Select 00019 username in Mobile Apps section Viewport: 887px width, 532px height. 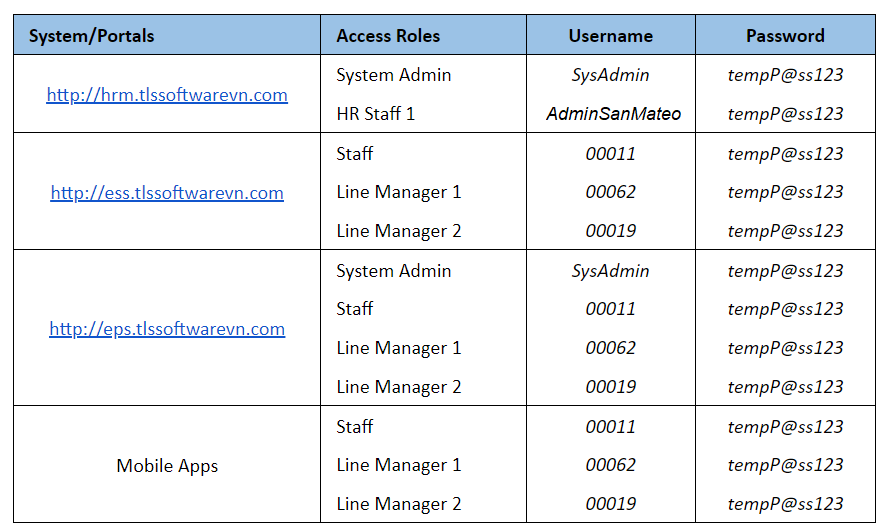(x=610, y=504)
